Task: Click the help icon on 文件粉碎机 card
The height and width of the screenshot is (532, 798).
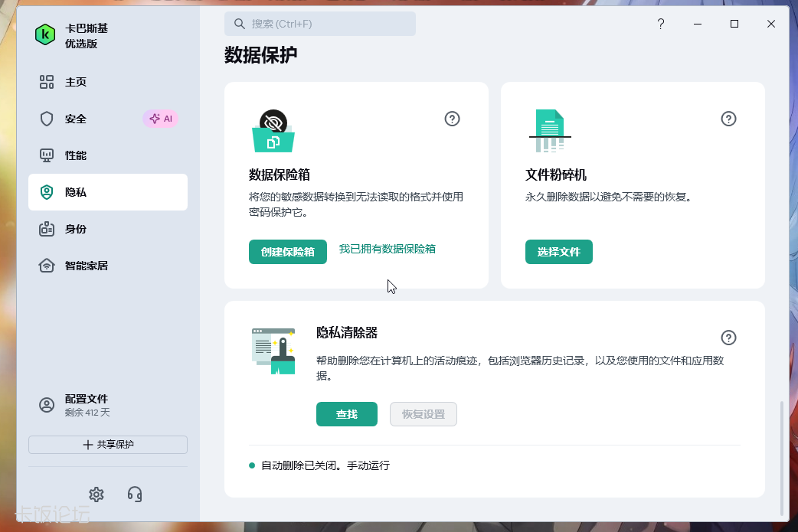Action: click(x=728, y=119)
